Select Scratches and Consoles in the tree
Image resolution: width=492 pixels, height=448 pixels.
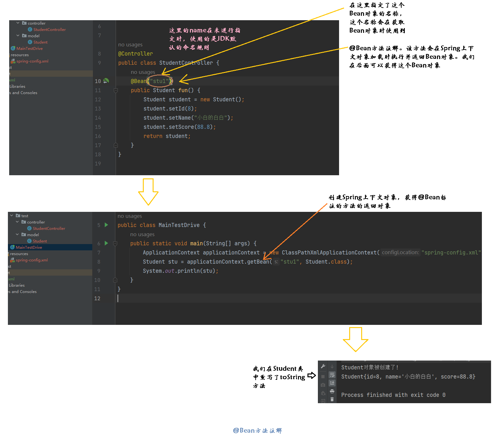pos(22,291)
